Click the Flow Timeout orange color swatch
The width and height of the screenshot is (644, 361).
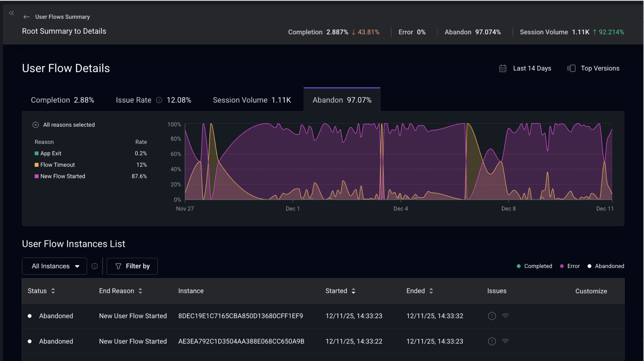(37, 165)
